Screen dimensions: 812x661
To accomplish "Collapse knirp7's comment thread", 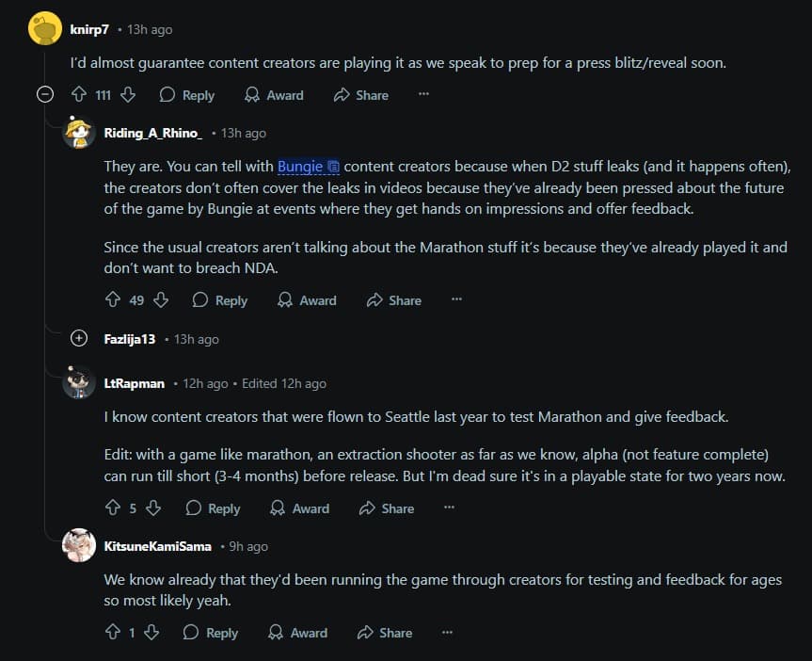I will pos(43,95).
